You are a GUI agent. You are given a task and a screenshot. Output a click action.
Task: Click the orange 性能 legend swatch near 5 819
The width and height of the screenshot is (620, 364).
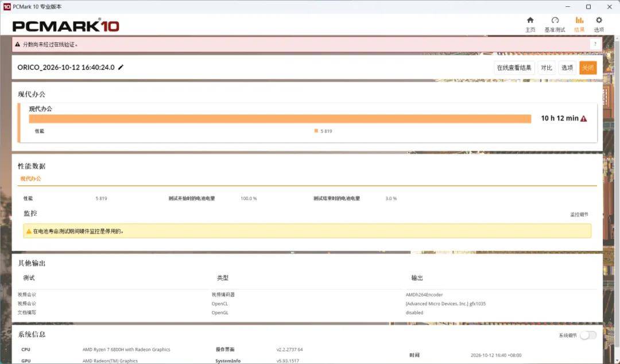pos(316,130)
